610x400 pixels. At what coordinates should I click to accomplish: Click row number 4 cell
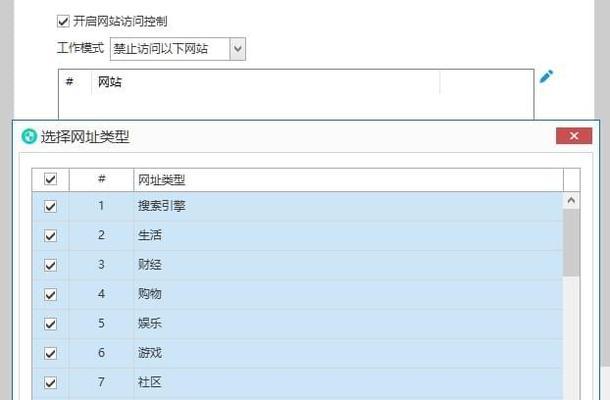[x=102, y=294]
